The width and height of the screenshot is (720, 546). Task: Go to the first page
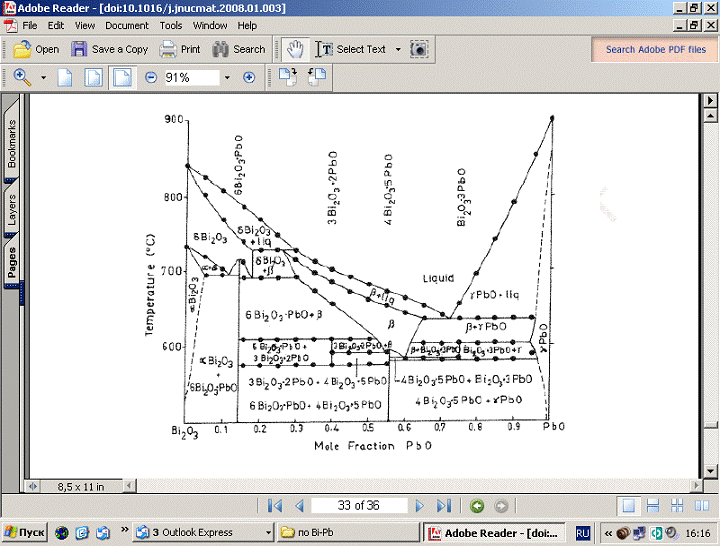click(274, 506)
